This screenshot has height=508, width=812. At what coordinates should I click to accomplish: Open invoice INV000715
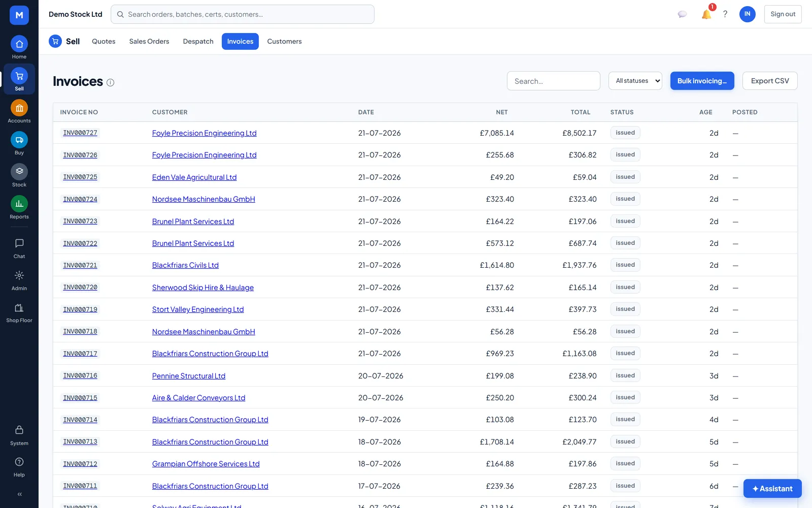tap(80, 398)
